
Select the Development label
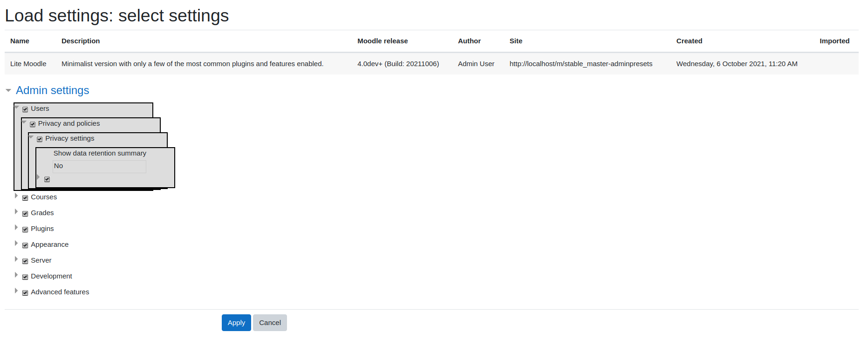click(52, 276)
